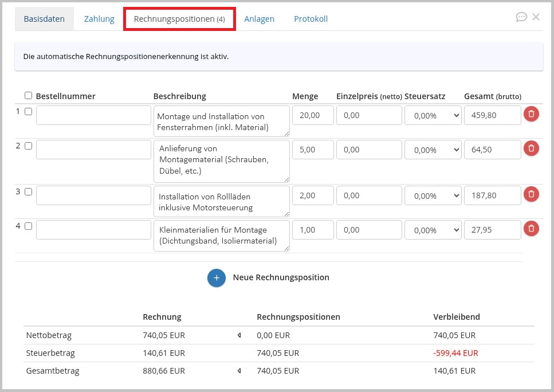Select the Rechnungspositionen (4) tab
Screen dimensions: 554x392
click(179, 19)
